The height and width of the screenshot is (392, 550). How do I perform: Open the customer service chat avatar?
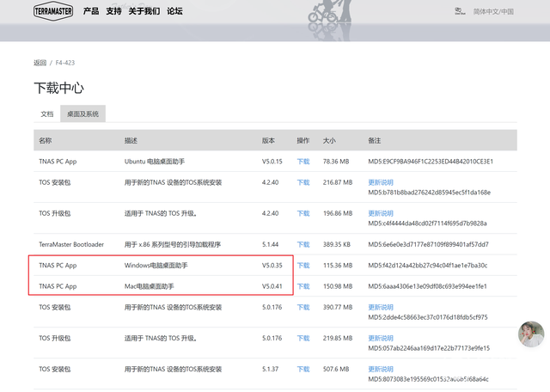[531, 334]
